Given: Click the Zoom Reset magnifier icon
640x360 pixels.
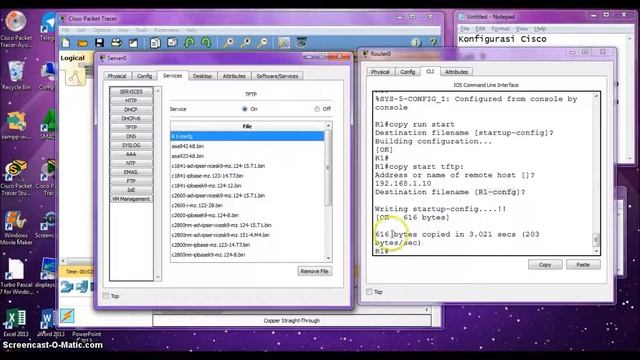Looking at the screenshot, I should (245, 42).
